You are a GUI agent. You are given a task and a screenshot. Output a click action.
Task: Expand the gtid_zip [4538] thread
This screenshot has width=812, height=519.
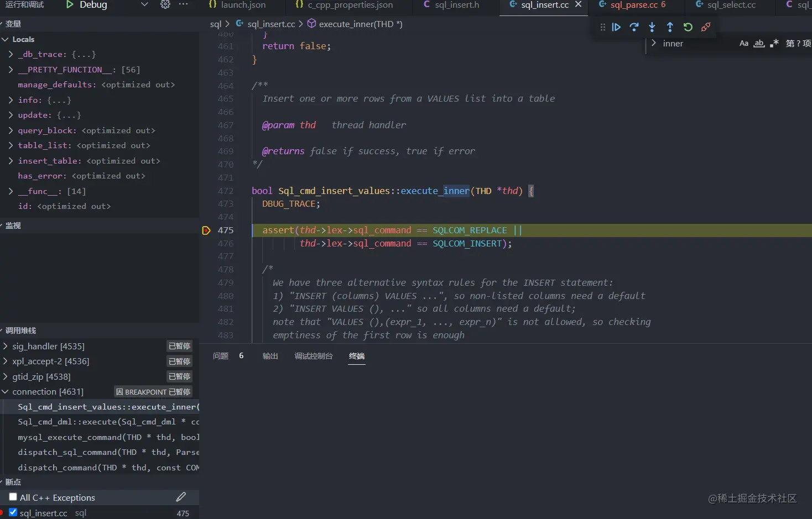point(5,377)
